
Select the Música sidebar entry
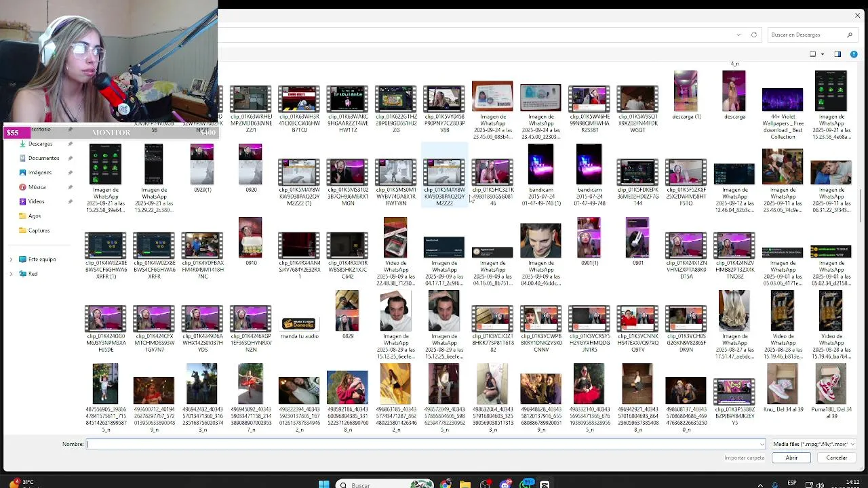[x=37, y=187]
